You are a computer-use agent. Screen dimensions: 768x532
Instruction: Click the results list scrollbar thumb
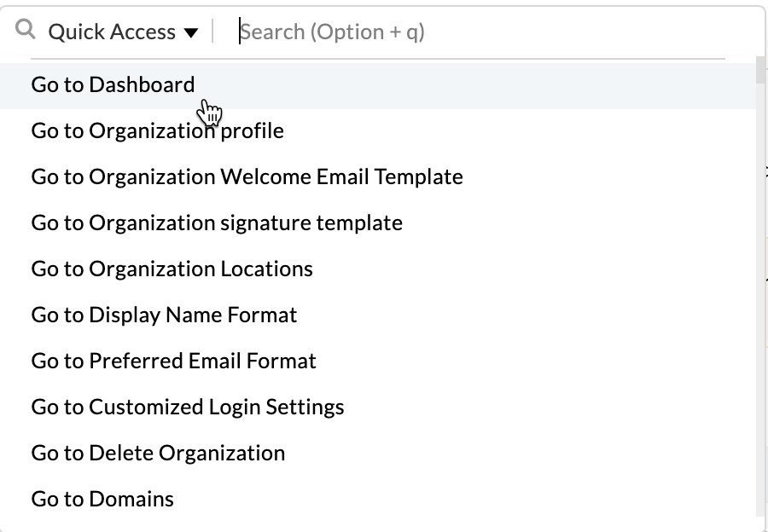pyautogui.click(x=760, y=71)
